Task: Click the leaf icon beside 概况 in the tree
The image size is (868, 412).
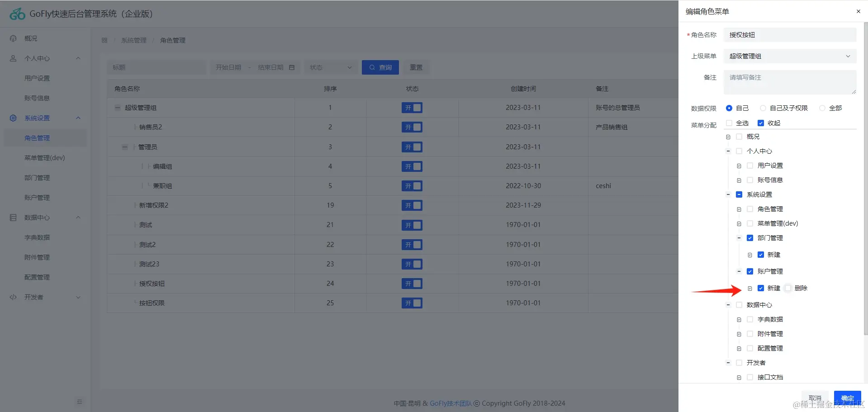Action: click(x=728, y=137)
